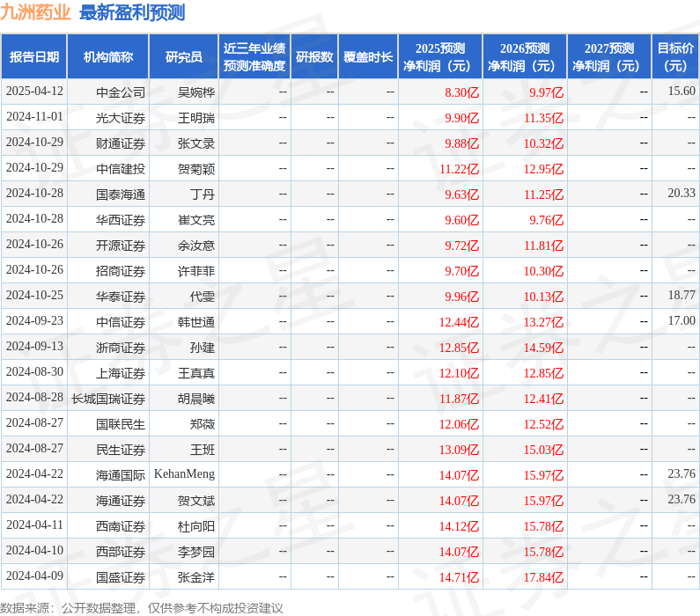Viewport: 700px width, 616px height.
Task: Click the 最新盈利预测 heading
Action: [132, 12]
